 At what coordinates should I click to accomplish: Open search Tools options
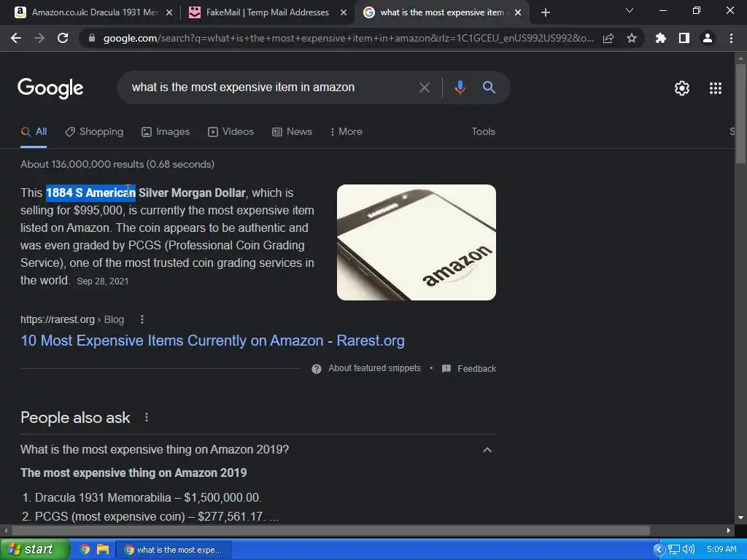483,131
